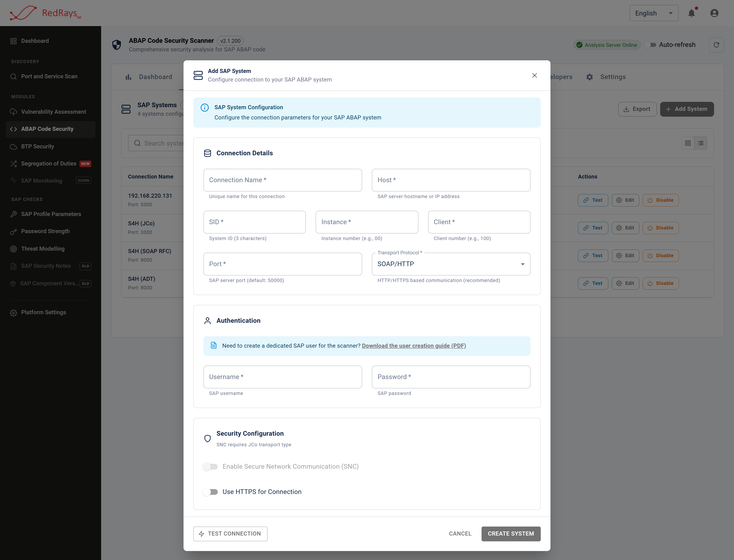734x560 pixels.
Task: Disable the 192.168.220.131 system
Action: (660, 200)
